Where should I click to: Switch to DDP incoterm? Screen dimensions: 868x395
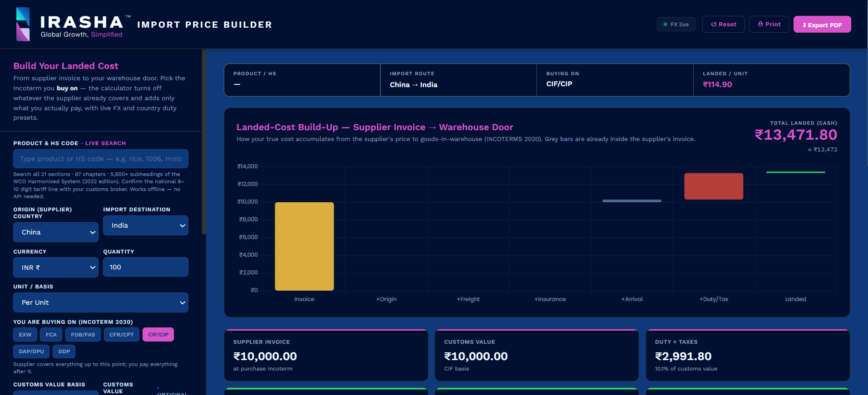(x=64, y=351)
